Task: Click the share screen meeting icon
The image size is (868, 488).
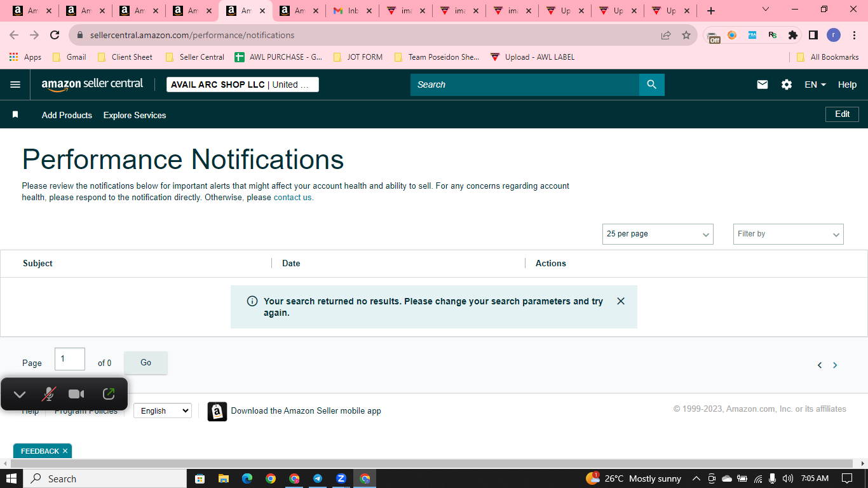Action: pos(109,394)
